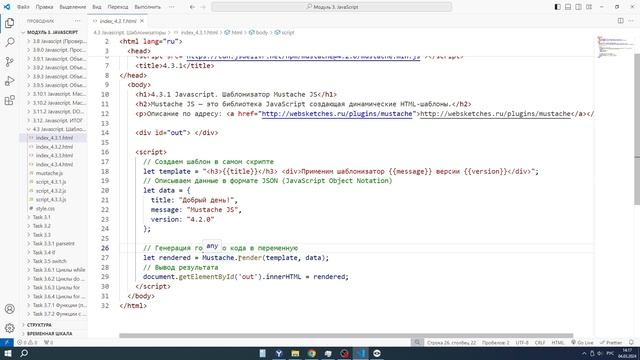Open the Search view in activity bar

(10, 42)
